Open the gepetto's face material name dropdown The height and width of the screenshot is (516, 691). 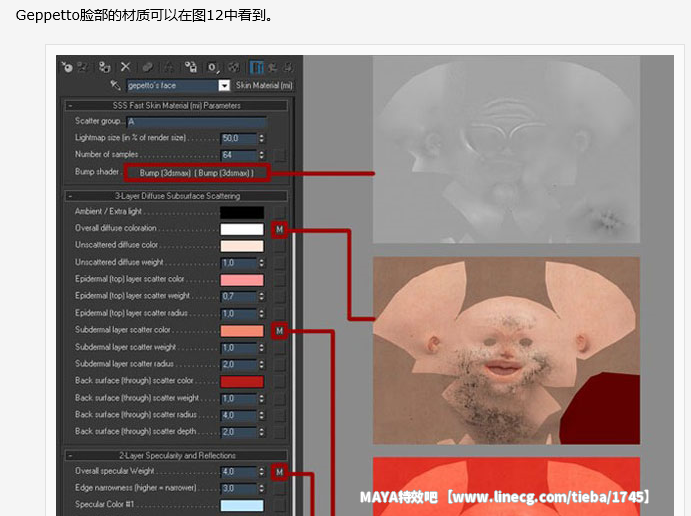click(224, 85)
